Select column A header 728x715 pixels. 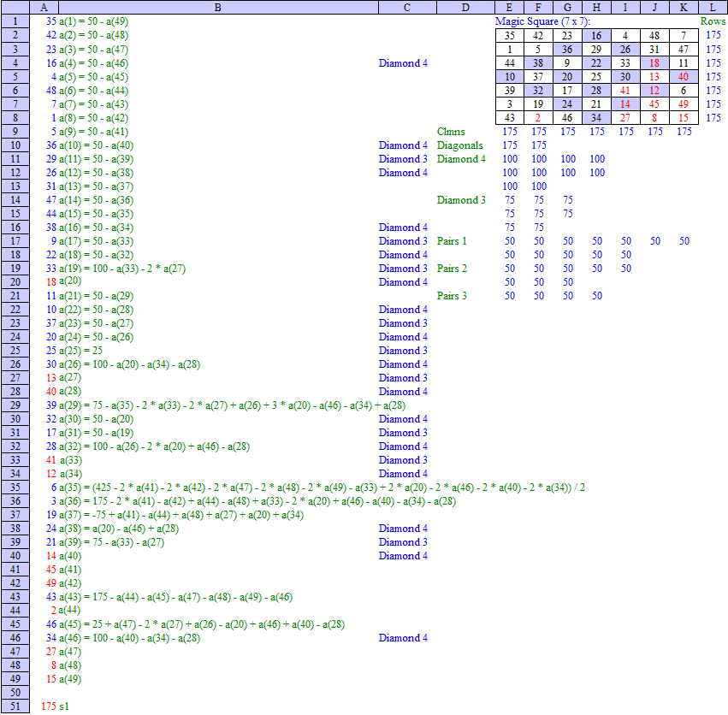pos(44,7)
